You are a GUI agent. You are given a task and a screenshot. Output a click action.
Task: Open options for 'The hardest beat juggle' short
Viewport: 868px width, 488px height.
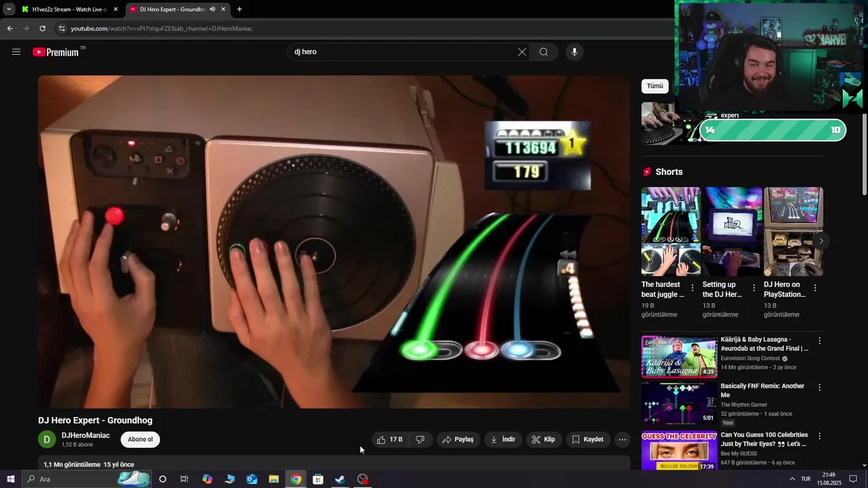click(x=692, y=288)
